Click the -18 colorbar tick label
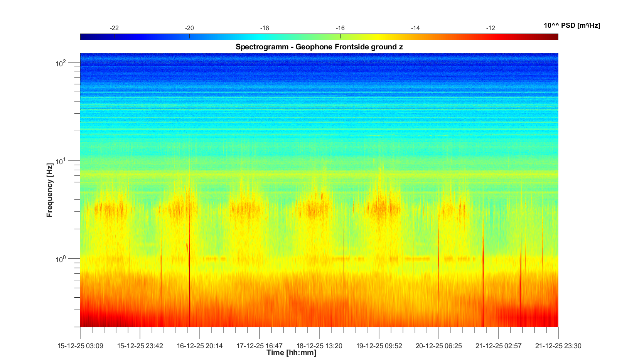 (x=265, y=28)
